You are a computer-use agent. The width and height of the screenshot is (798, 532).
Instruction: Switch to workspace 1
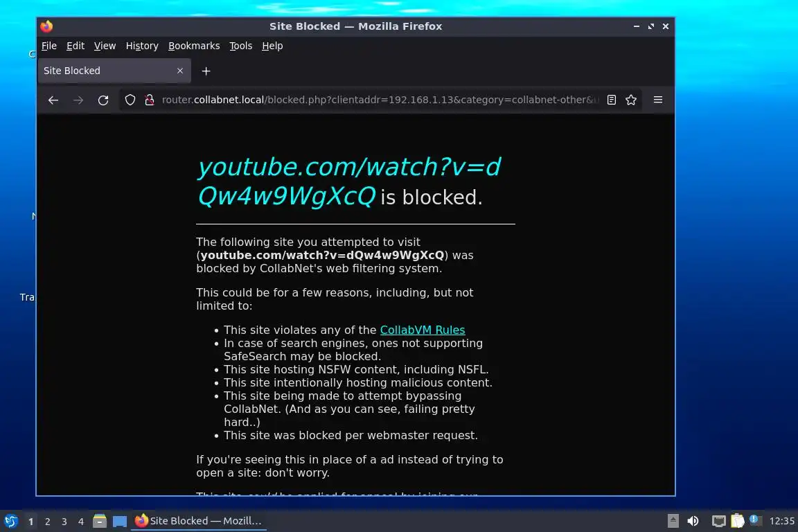pyautogui.click(x=30, y=522)
